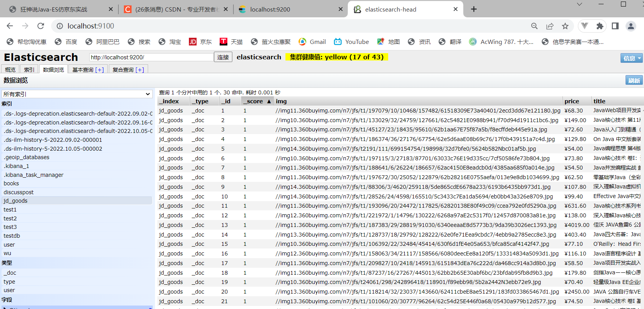Open the 淘宝 bookmark

170,42
